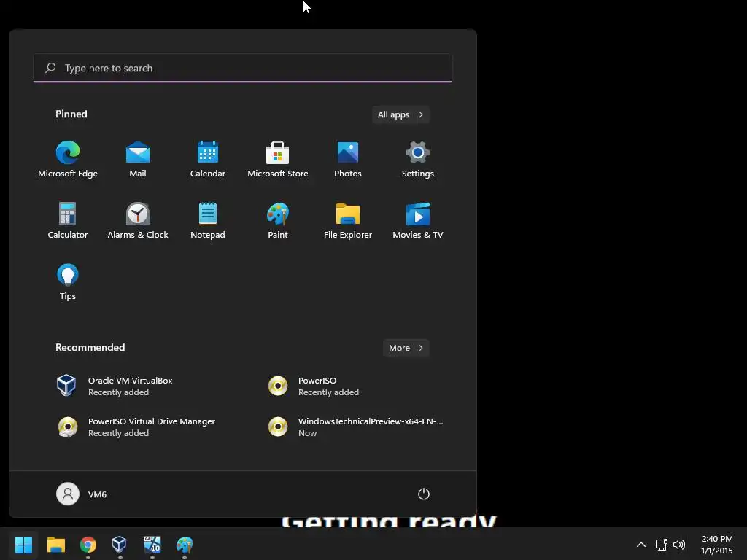Open Notepad from pinned apps
Viewport: 747px width, 560px height.
coord(208,220)
